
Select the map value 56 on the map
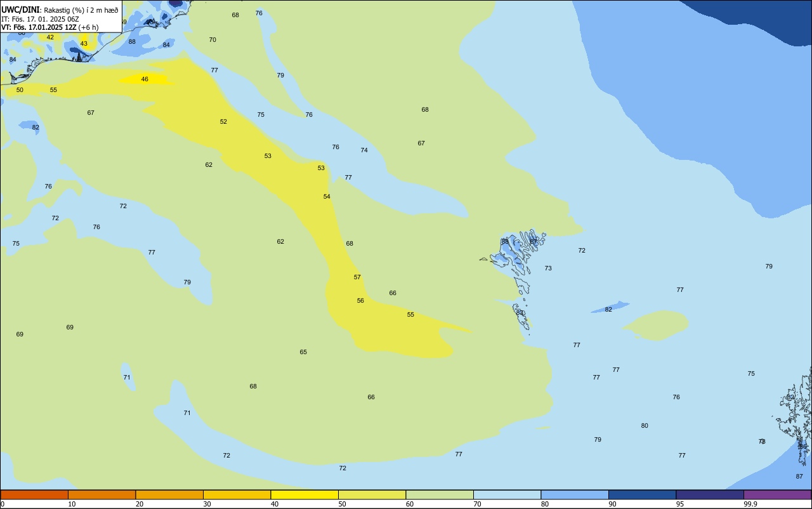pyautogui.click(x=360, y=301)
